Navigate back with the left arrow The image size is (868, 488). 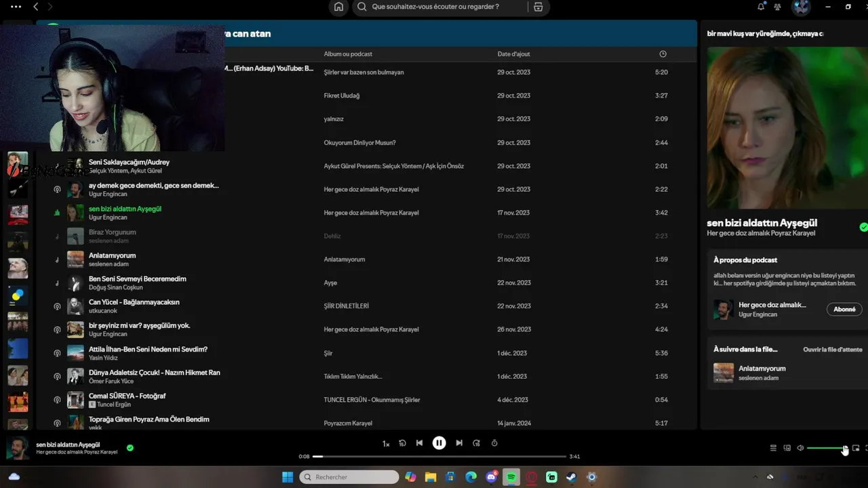pyautogui.click(x=35, y=7)
